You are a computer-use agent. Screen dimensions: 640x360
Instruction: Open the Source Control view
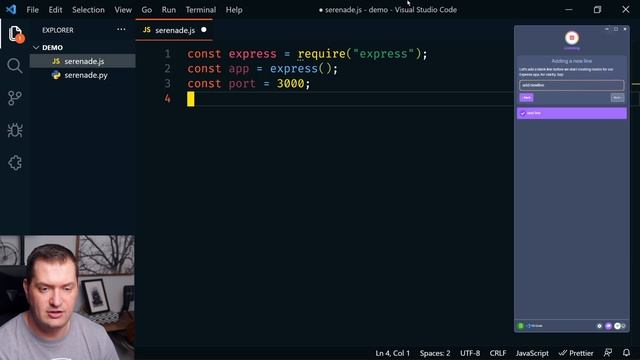click(x=15, y=98)
